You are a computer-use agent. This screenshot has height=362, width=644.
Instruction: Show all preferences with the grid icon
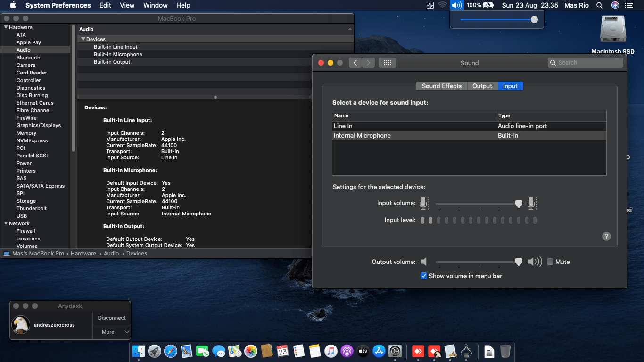387,63
